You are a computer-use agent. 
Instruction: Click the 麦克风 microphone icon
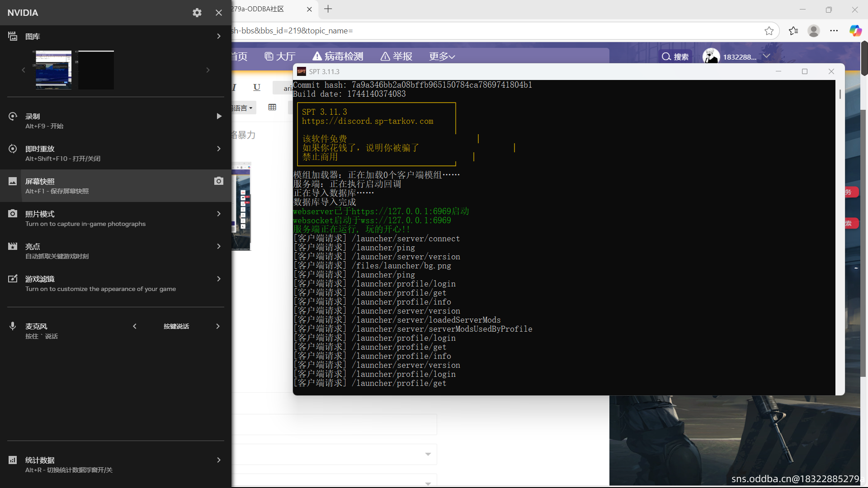coord(13,326)
